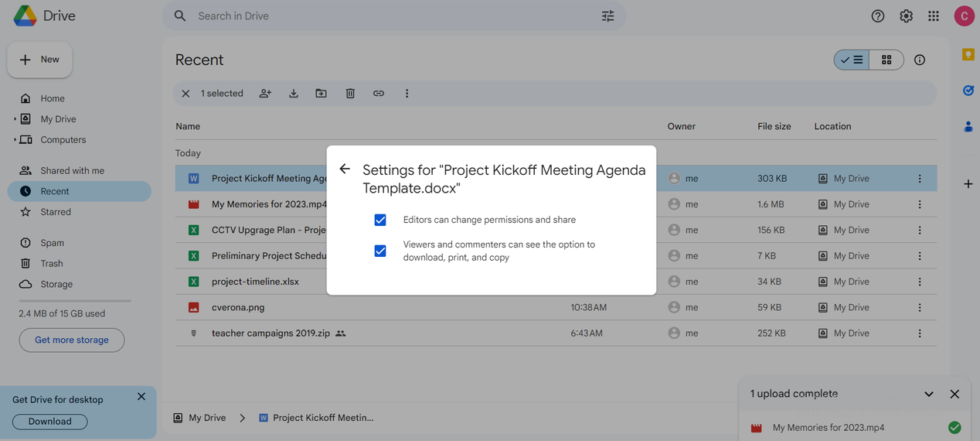Click the Search in Drive field

(x=394, y=15)
